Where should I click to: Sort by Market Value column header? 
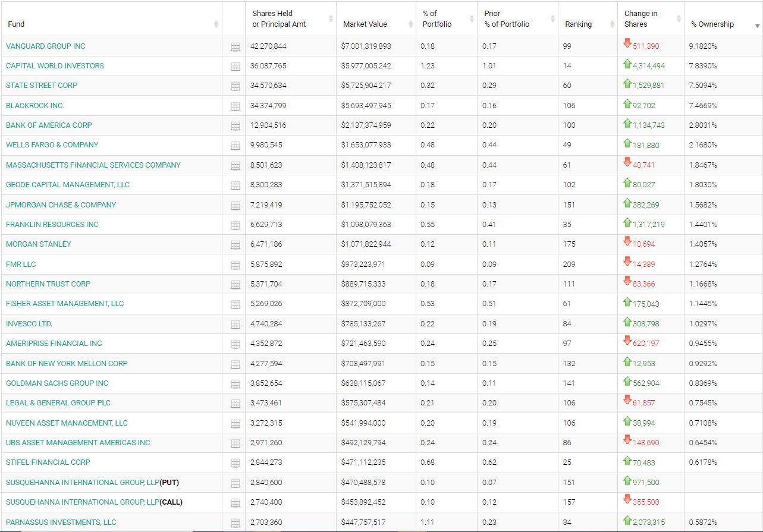[376, 18]
